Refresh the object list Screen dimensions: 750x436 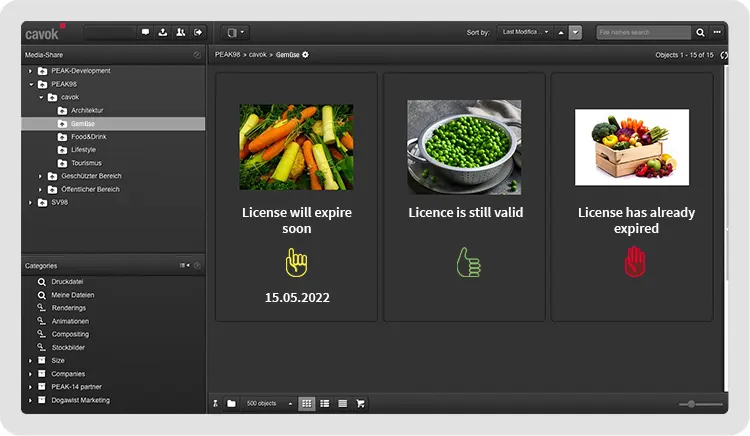point(724,55)
